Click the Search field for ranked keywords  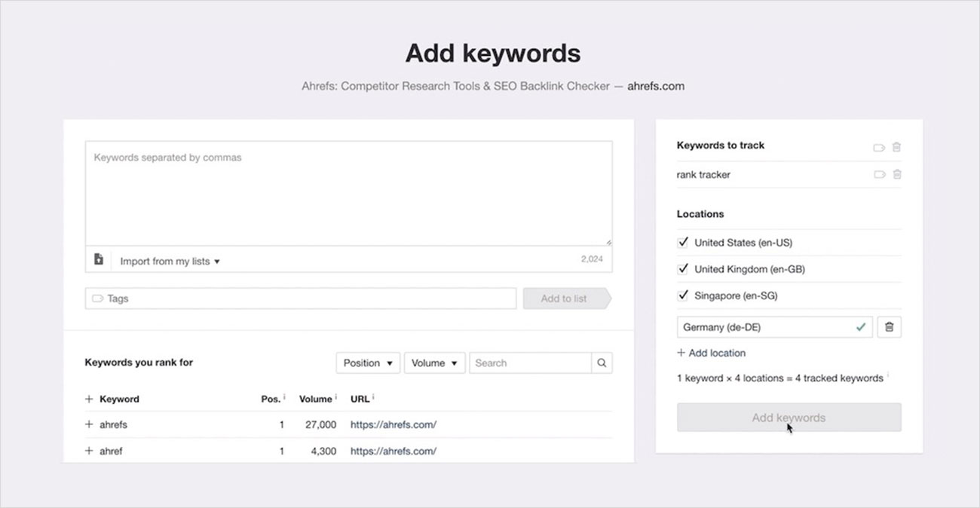point(531,363)
